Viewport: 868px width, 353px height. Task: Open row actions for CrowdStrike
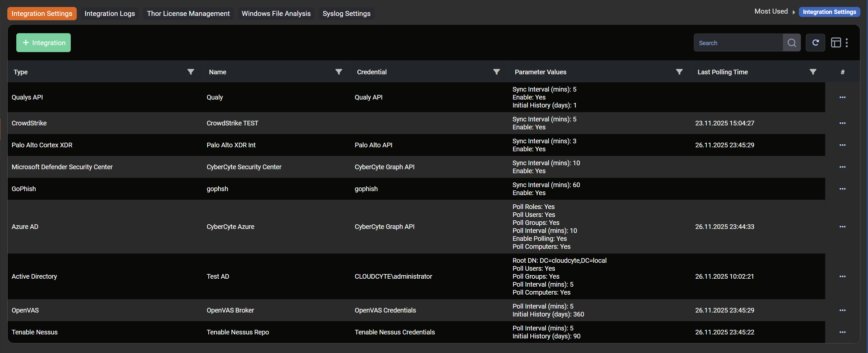pyautogui.click(x=842, y=123)
